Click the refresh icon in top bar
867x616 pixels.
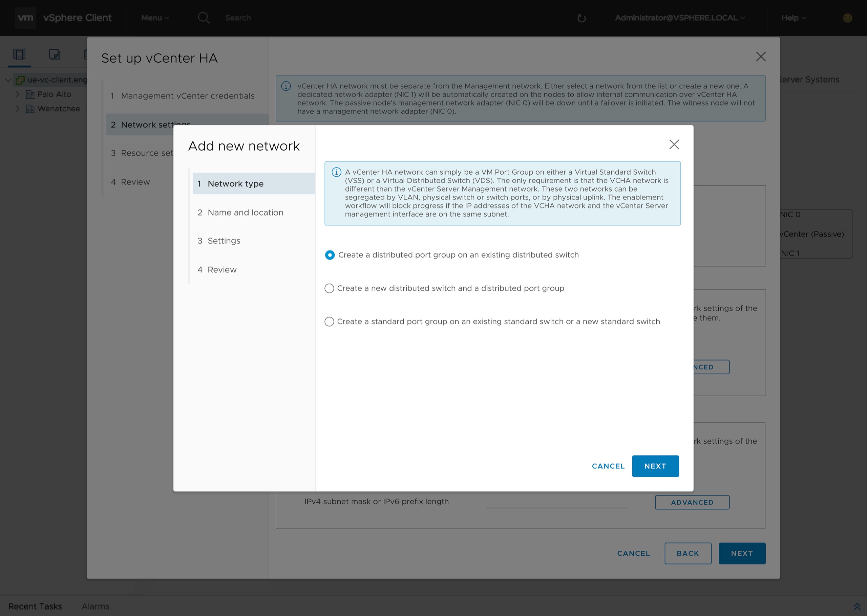pos(581,18)
